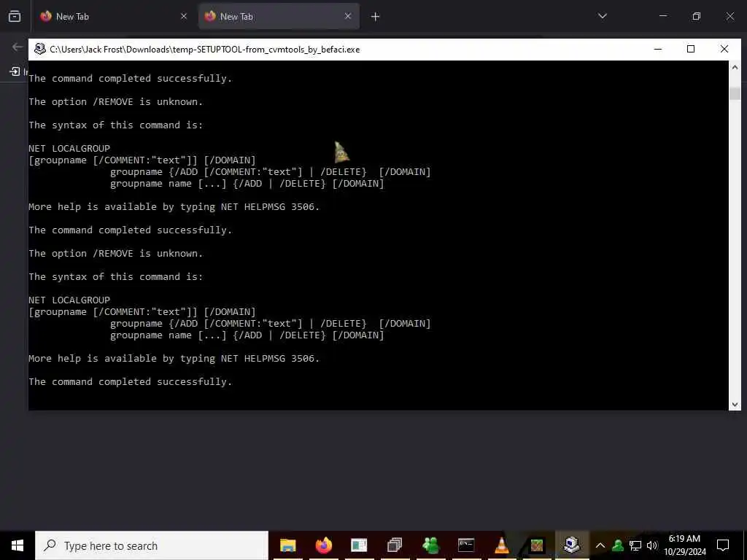Click the Command Prompt taskbar icon
747x560 pixels.
pyautogui.click(x=465, y=545)
